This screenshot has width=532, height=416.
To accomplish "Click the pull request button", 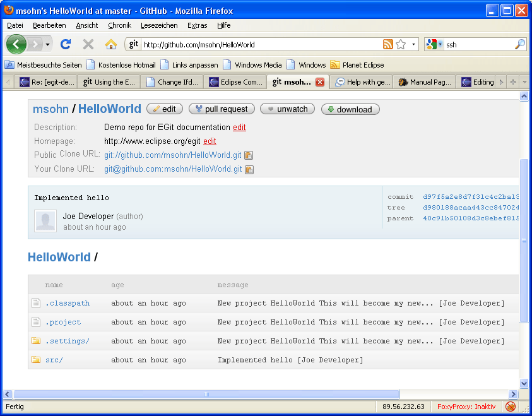I will (x=222, y=109).
